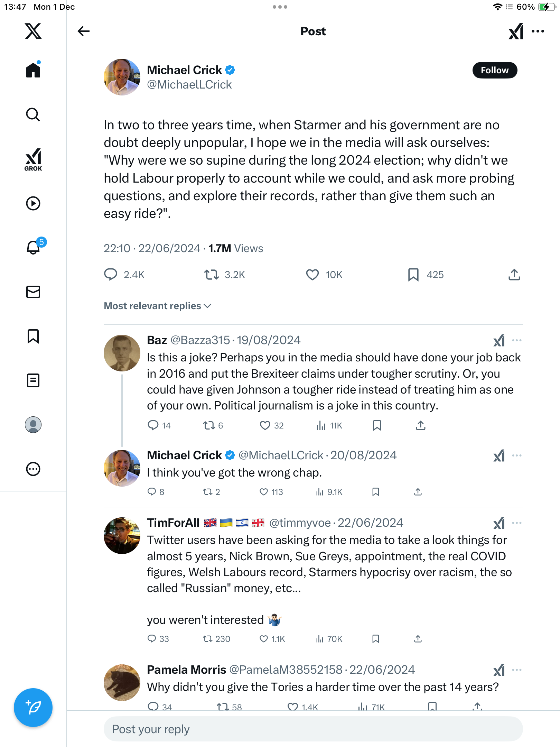Open the sidebar Bookmarks item

(33, 336)
